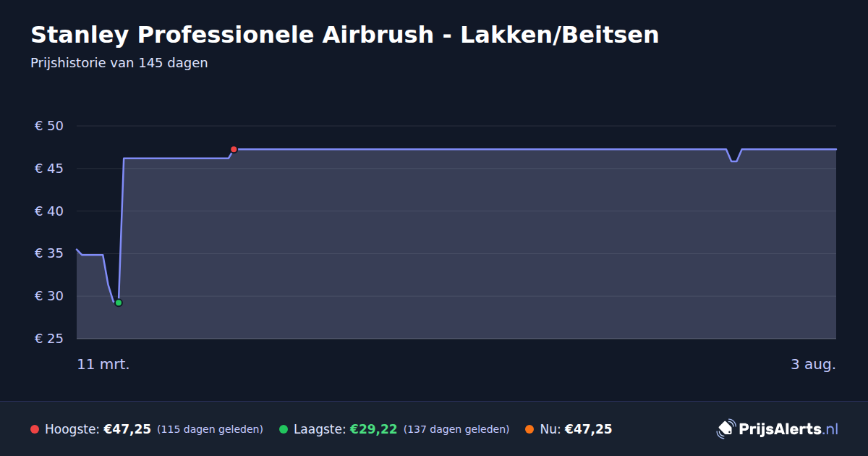The image size is (868, 456).
Task: Select the € 50 axis label
Action: click(49, 126)
